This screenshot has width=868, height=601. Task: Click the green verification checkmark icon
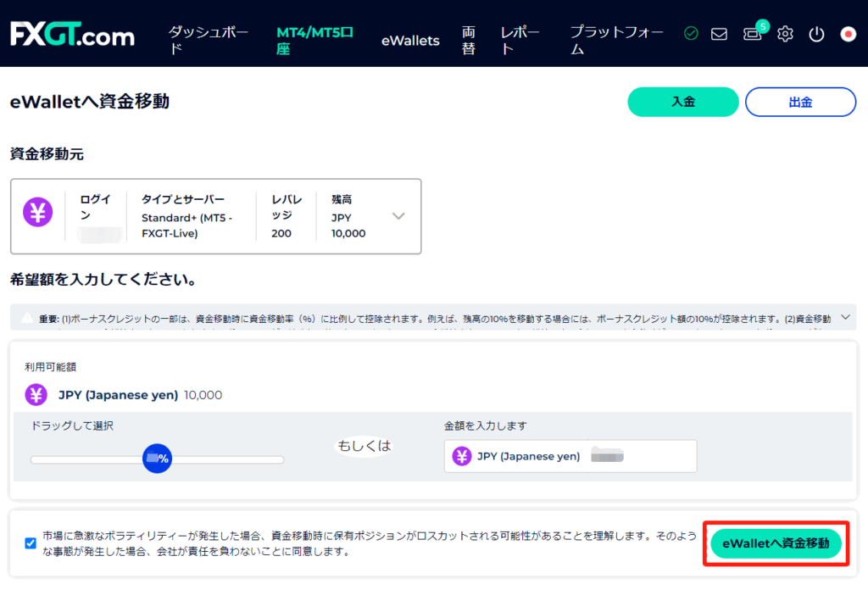691,34
